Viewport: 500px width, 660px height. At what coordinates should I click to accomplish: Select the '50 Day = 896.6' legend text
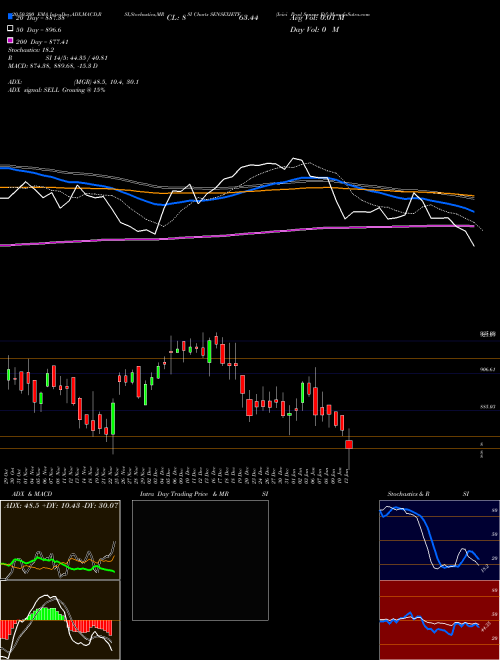tap(38, 29)
